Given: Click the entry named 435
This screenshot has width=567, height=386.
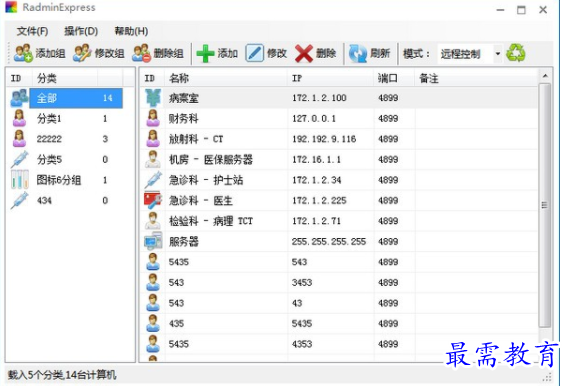Looking at the screenshot, I should point(176,323).
